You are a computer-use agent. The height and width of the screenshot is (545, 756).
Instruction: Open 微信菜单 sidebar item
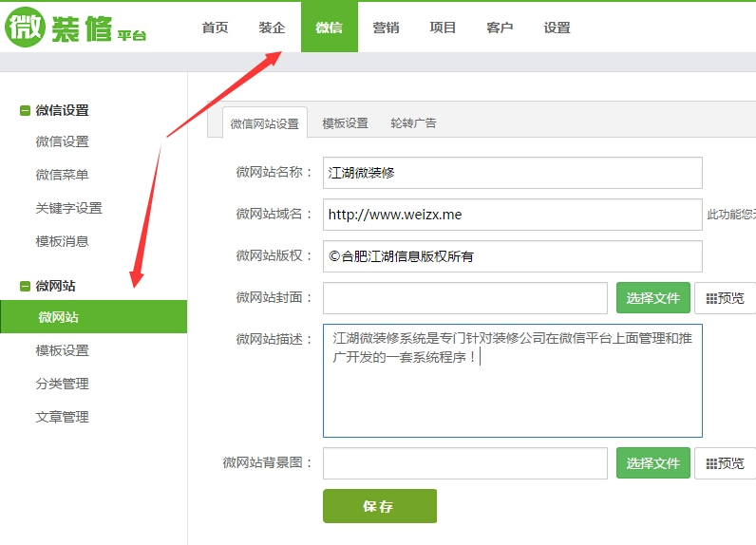pos(62,175)
